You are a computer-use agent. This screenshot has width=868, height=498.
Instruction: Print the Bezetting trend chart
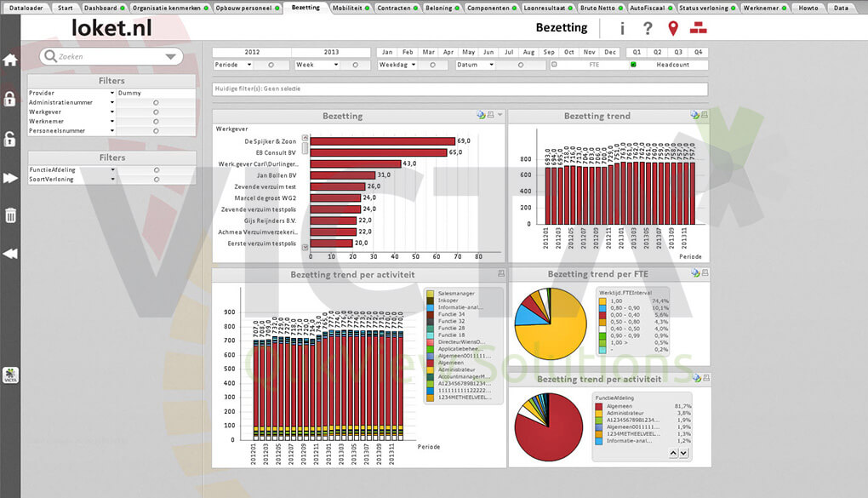(x=704, y=115)
